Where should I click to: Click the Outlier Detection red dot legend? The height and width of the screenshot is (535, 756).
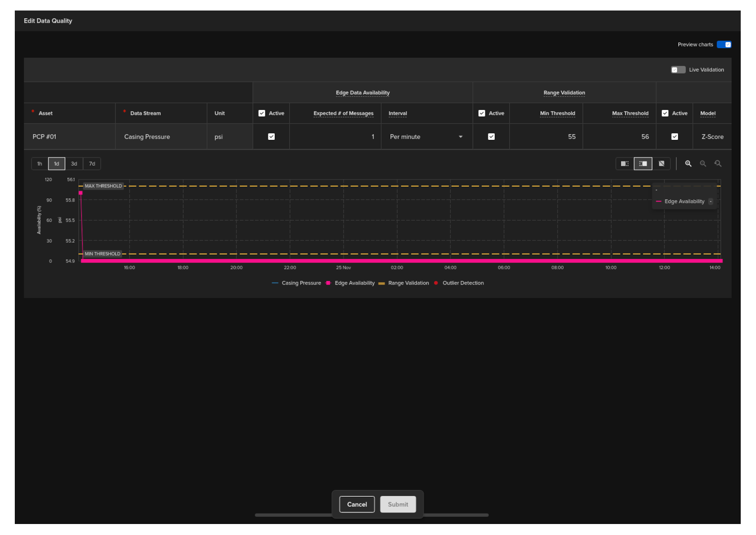(x=436, y=283)
